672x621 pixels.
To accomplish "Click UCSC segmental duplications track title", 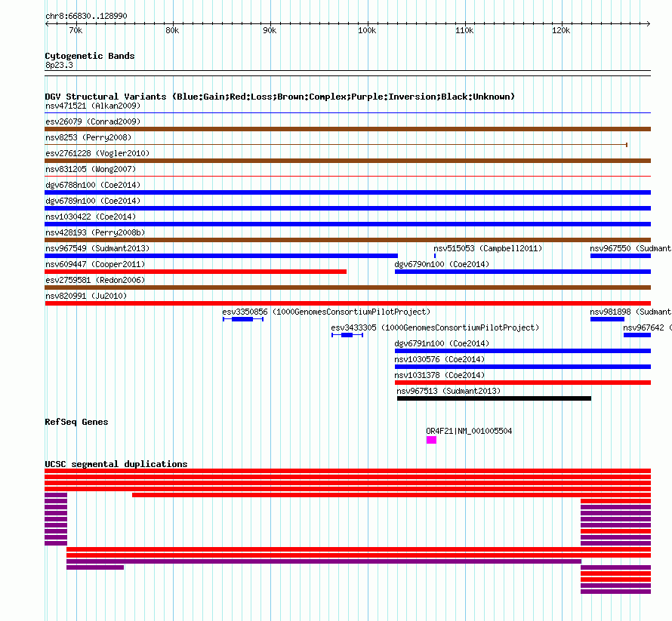I will point(116,464).
